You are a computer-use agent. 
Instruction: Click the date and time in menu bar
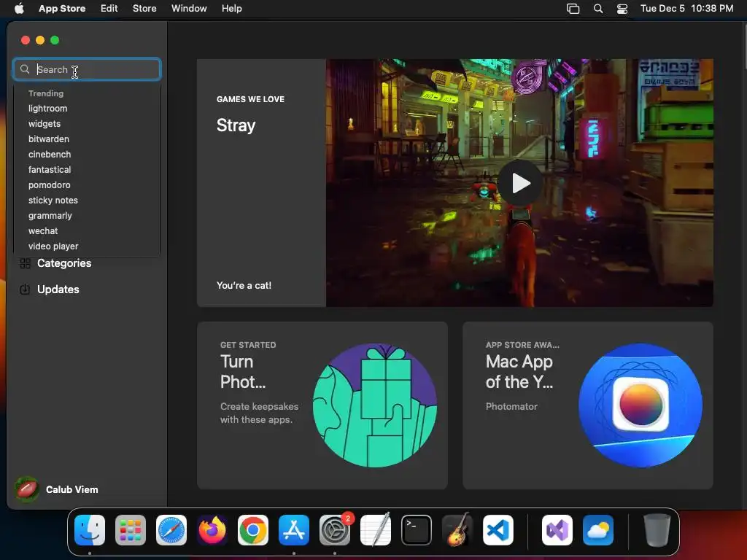[686, 9]
